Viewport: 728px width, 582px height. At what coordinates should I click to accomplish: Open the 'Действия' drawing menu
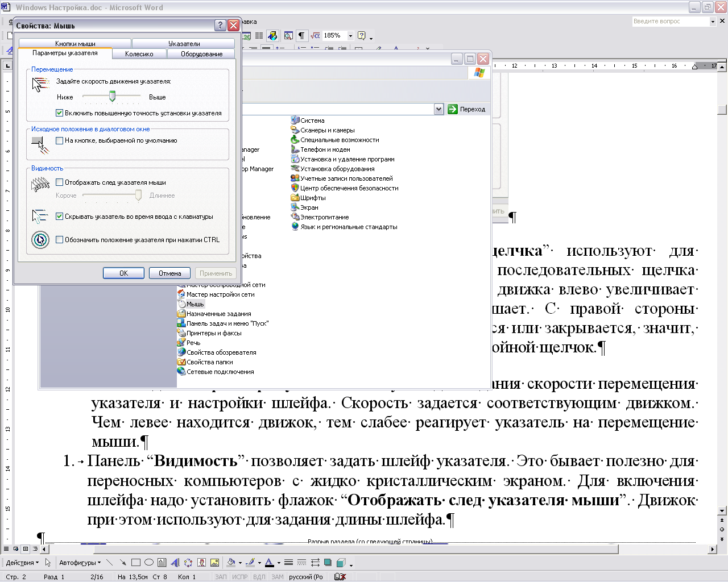[x=22, y=563]
